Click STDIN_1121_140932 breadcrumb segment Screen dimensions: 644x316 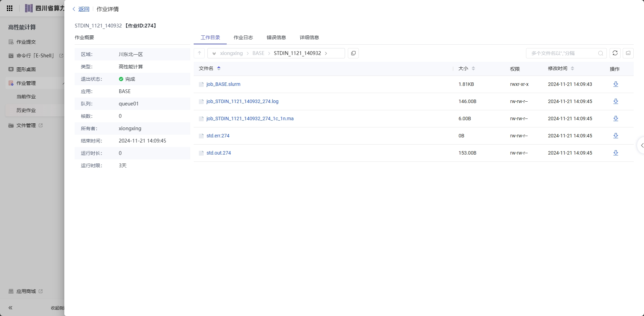(297, 53)
